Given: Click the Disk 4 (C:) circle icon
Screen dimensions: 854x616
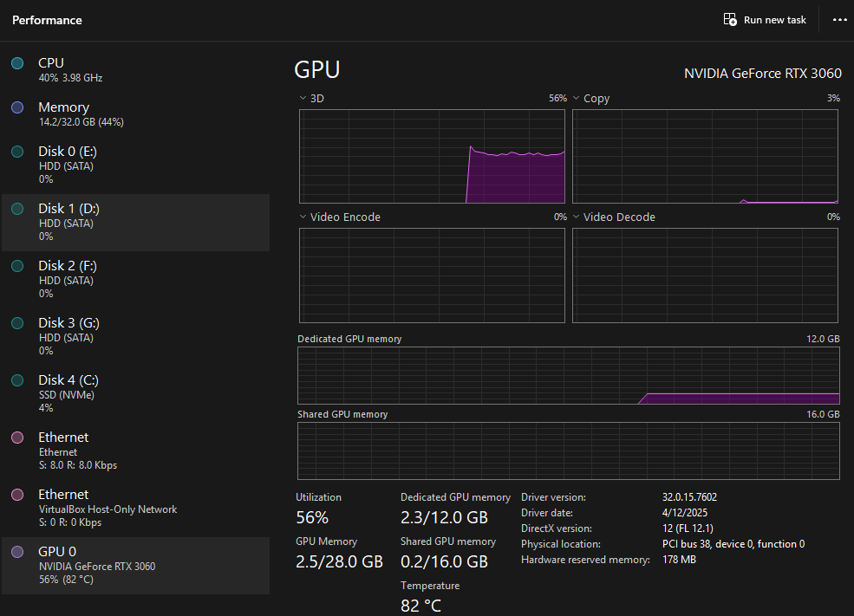Looking at the screenshot, I should (x=17, y=379).
